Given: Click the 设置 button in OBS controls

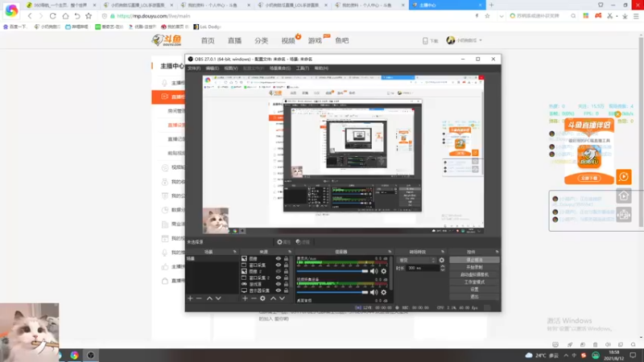Looking at the screenshot, I should point(474,290).
